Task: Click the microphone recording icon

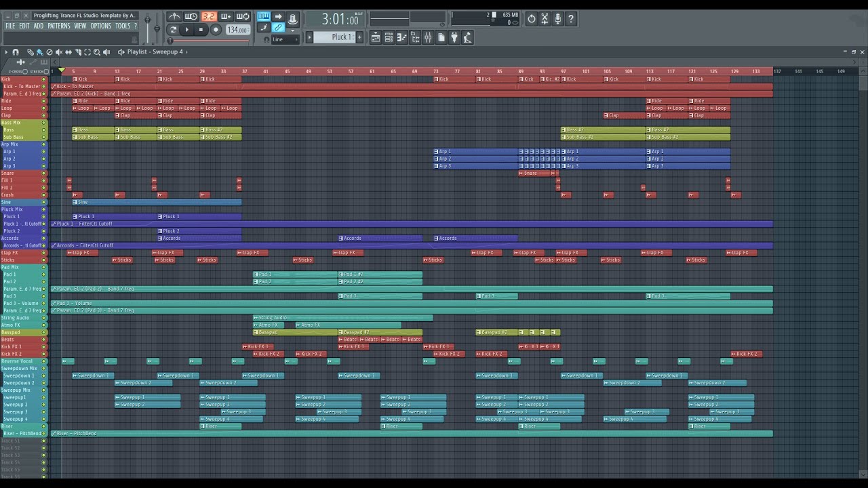Action: tap(558, 19)
